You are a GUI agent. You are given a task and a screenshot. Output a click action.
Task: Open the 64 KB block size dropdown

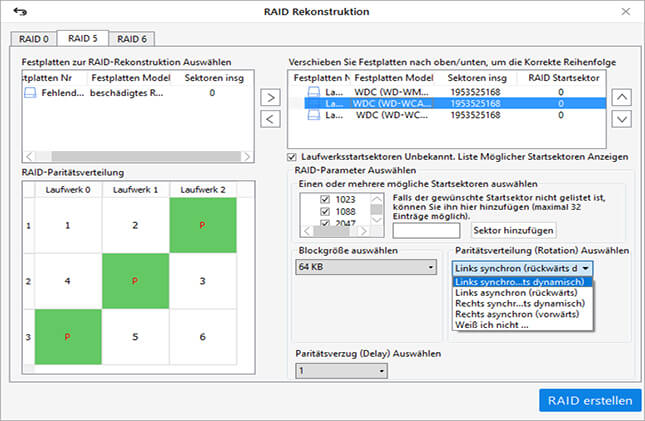pyautogui.click(x=367, y=267)
